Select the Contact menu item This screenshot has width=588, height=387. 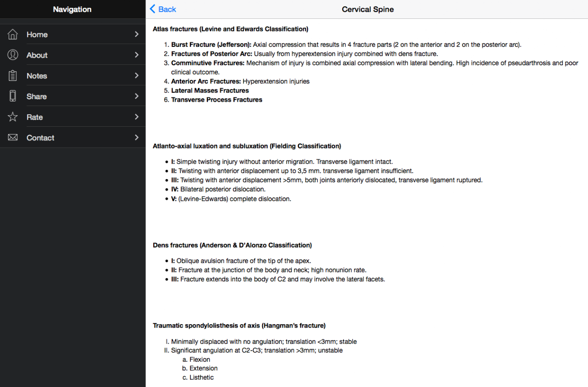click(x=73, y=137)
